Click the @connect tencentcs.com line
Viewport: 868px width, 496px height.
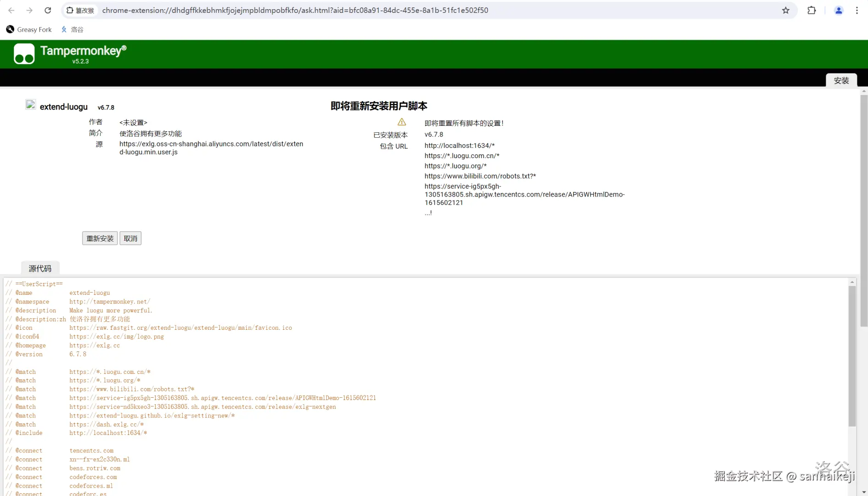(60, 451)
